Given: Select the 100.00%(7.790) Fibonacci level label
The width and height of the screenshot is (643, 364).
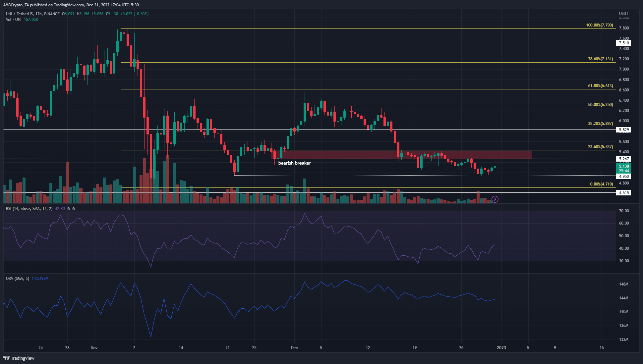Looking at the screenshot, I should 599,25.
